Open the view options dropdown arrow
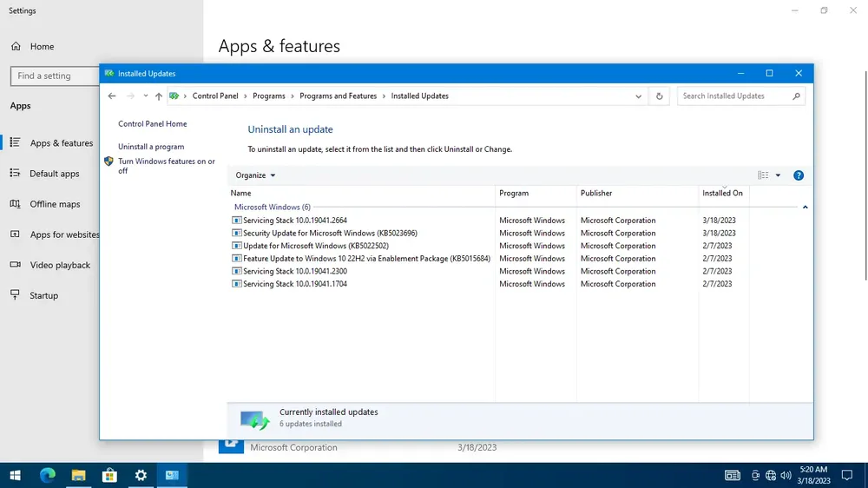The width and height of the screenshot is (868, 488). [x=778, y=175]
